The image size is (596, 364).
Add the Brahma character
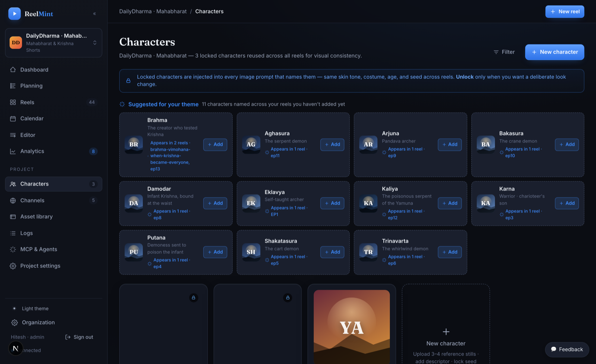[215, 145]
